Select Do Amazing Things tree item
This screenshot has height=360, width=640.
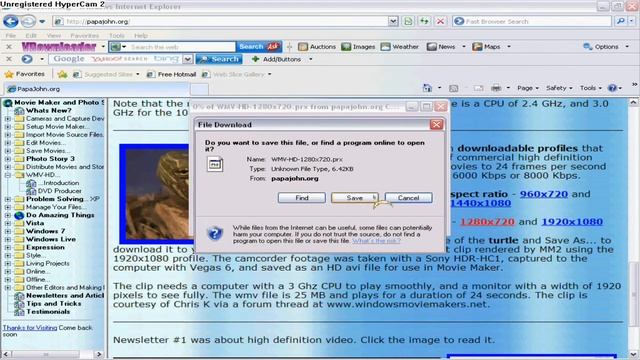pyautogui.click(x=60, y=215)
